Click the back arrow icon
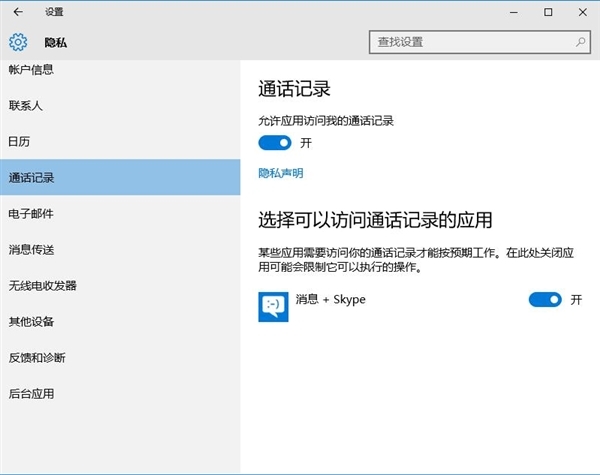The height and width of the screenshot is (475, 600). point(18,12)
